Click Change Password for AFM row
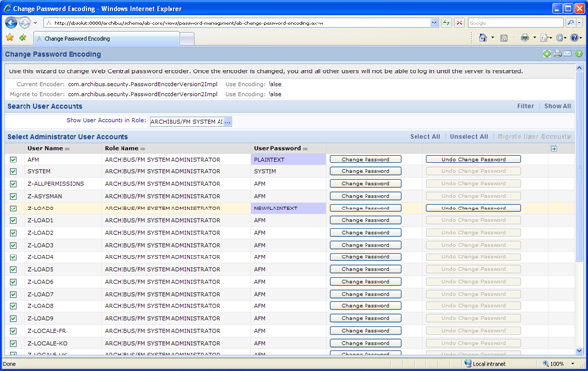Screen dimensions: 588x371 click(366, 160)
